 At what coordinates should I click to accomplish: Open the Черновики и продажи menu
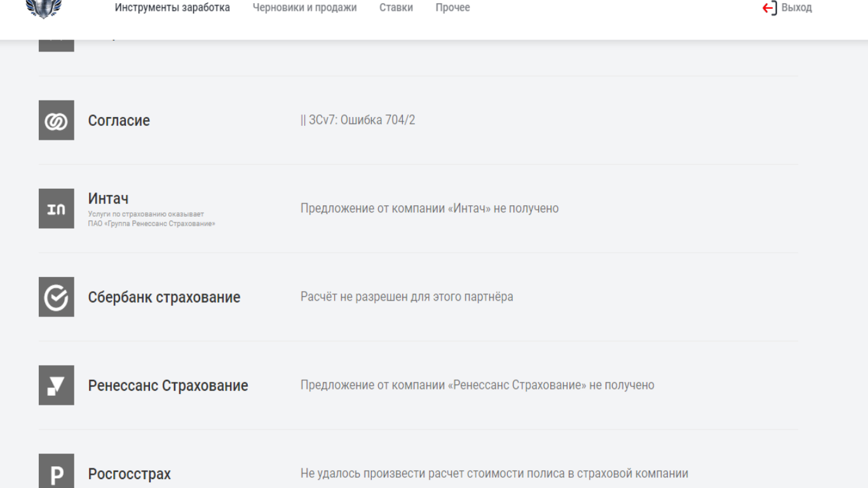point(304,8)
